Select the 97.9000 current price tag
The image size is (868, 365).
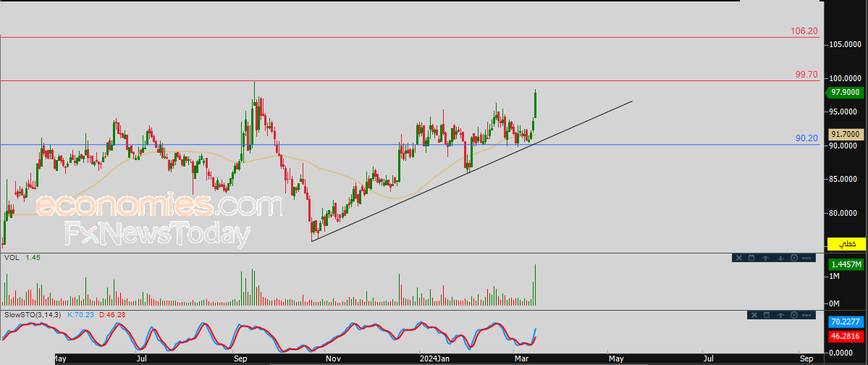click(846, 92)
